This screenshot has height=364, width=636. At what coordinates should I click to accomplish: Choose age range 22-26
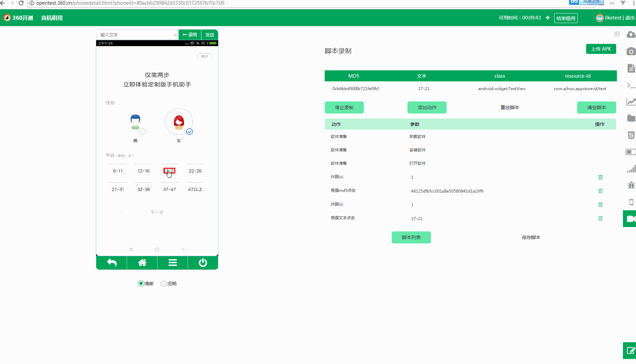pyautogui.click(x=195, y=171)
